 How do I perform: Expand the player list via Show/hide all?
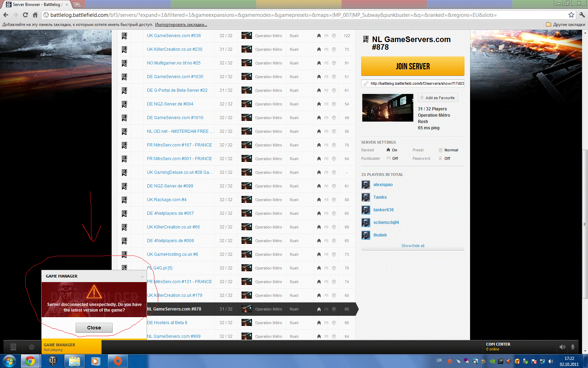[x=413, y=246]
